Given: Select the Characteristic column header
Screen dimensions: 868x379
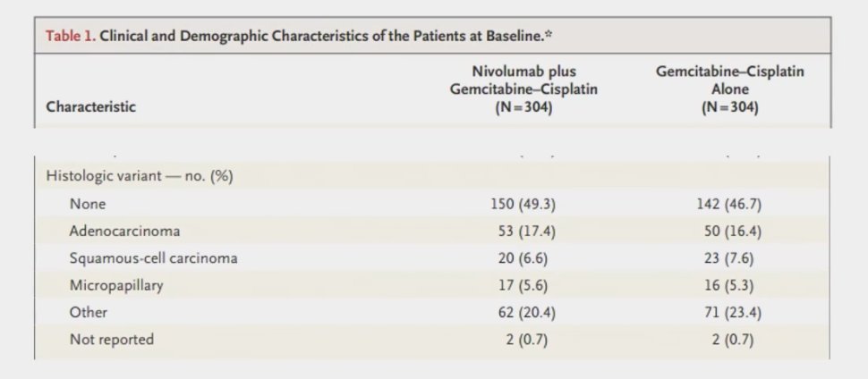Looking at the screenshot, I should tap(90, 106).
